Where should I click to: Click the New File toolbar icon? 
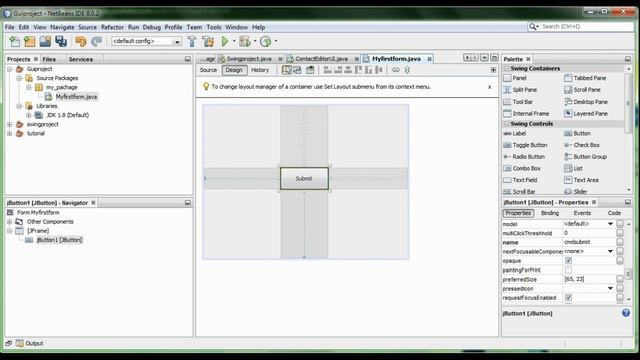click(x=14, y=41)
